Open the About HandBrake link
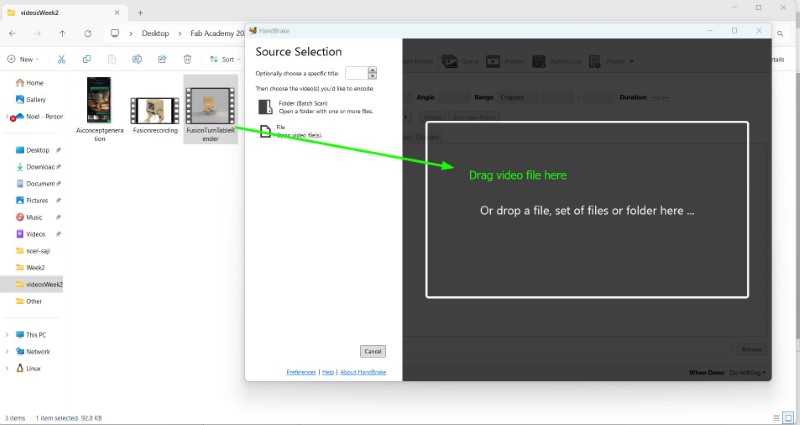The width and height of the screenshot is (800, 425). coord(363,372)
